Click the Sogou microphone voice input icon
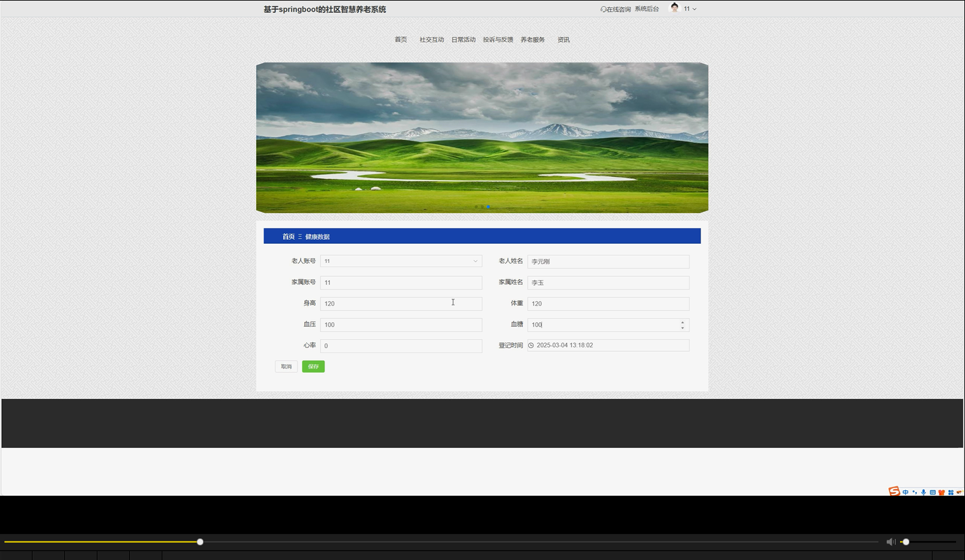965x560 pixels. (x=924, y=492)
